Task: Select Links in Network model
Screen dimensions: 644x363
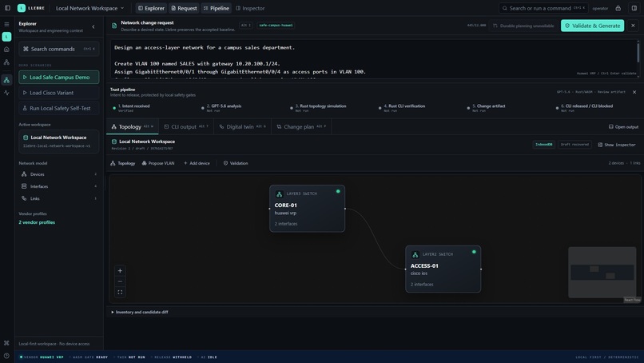Action: pos(59,198)
